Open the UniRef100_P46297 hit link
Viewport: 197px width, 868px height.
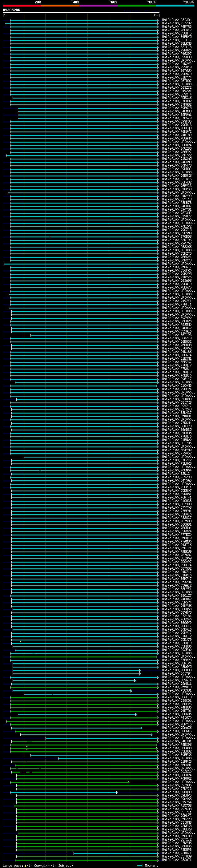point(177,54)
